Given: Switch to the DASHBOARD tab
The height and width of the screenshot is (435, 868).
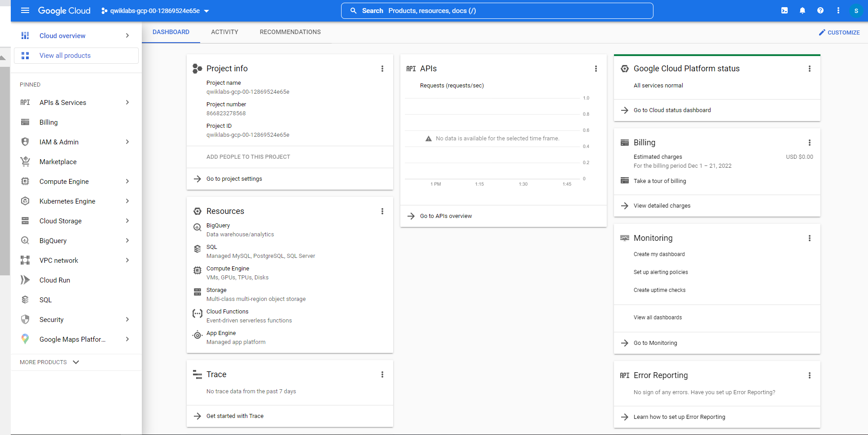Looking at the screenshot, I should 171,32.
